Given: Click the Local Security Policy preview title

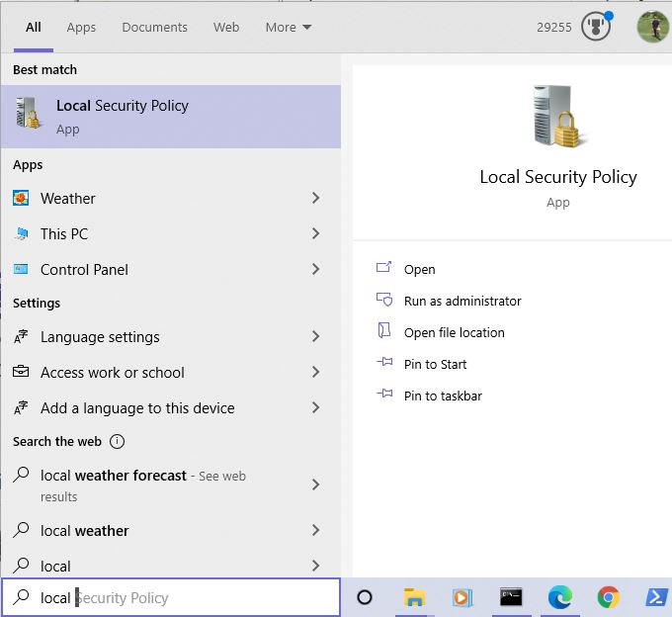Looking at the screenshot, I should click(x=558, y=177).
